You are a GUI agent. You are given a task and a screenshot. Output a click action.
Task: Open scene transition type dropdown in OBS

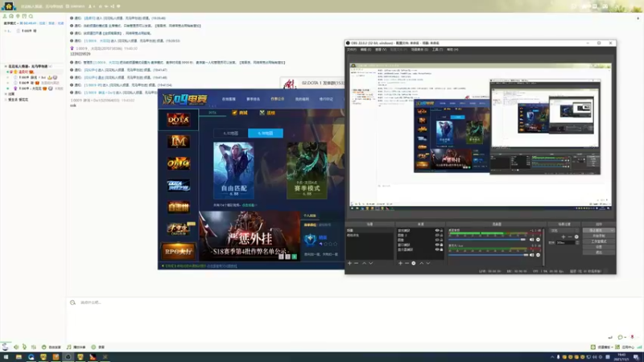564,231
